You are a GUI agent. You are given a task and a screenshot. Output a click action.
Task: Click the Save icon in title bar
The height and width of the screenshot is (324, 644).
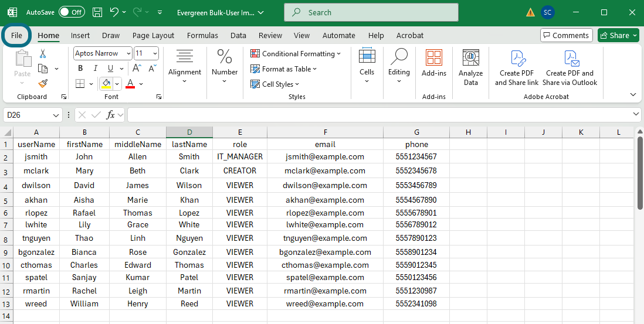[97, 12]
